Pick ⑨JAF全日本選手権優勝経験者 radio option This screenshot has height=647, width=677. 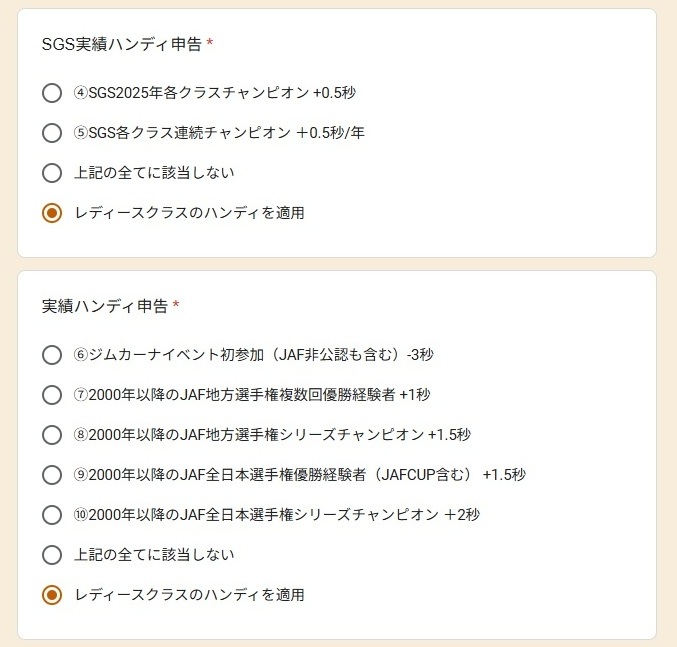coord(52,475)
